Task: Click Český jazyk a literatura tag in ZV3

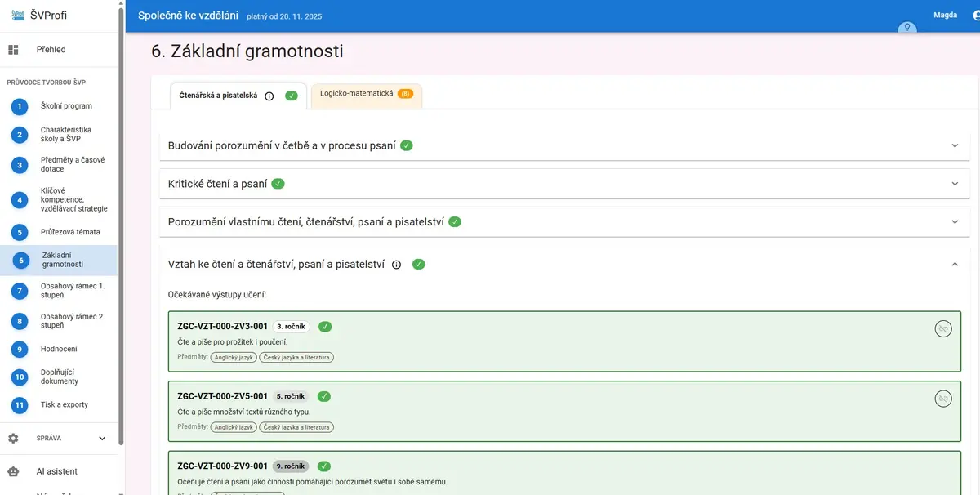Action: click(296, 357)
